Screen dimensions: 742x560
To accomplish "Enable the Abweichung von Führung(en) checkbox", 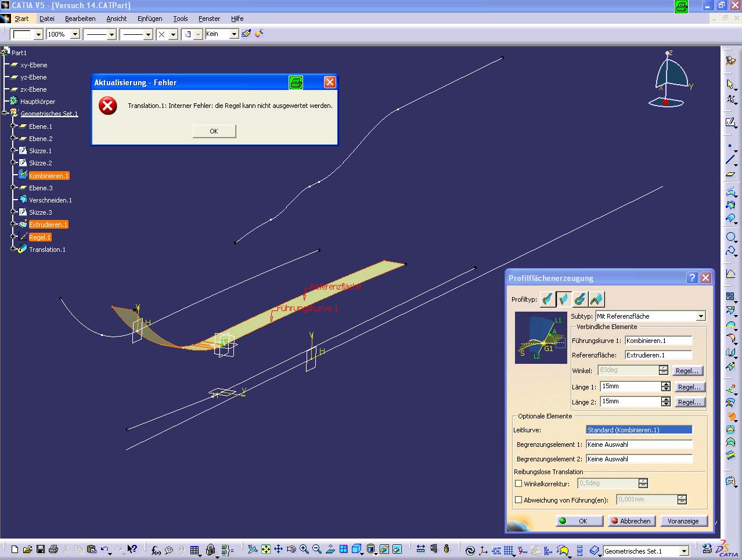I will (x=518, y=500).
